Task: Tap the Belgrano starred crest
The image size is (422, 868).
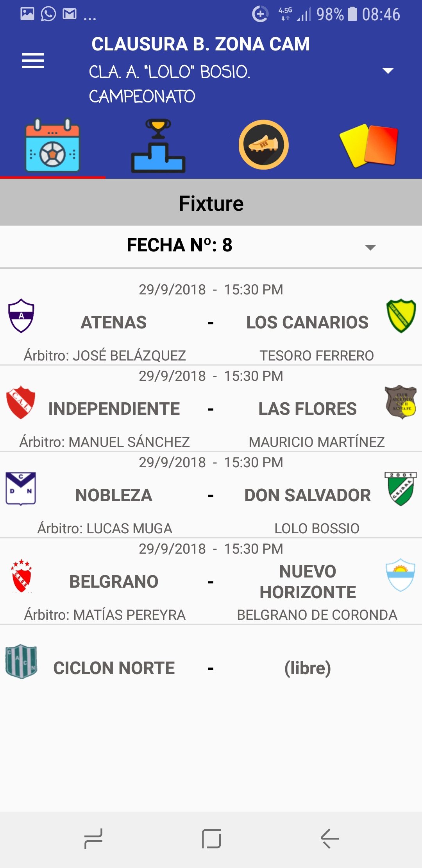Action: (21, 576)
